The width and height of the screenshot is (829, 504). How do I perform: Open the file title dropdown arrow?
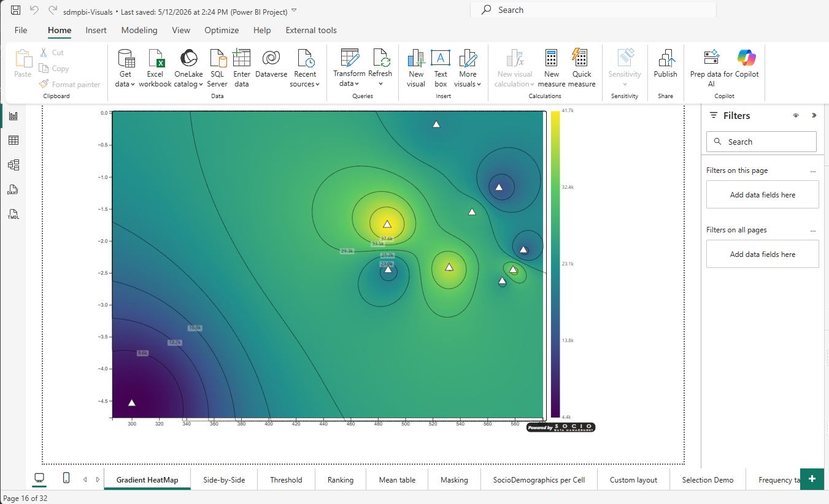(294, 10)
